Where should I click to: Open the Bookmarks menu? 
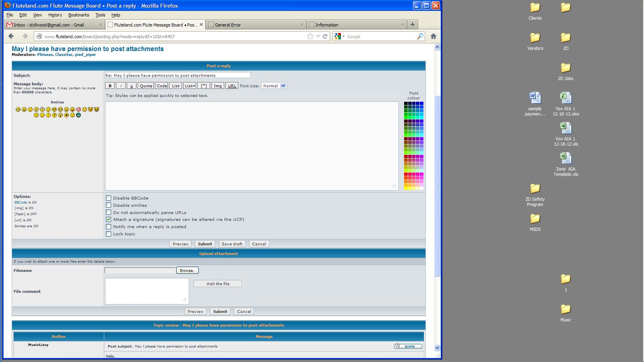tap(78, 15)
